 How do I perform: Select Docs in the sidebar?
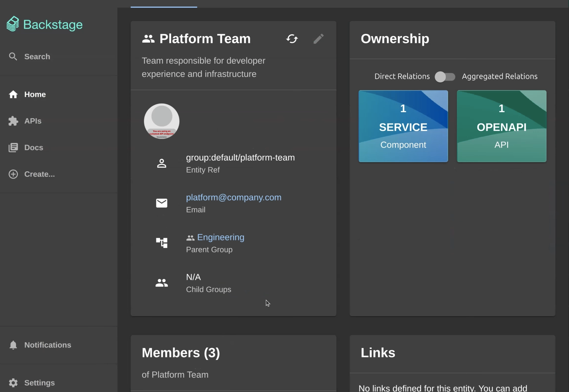tap(33, 147)
